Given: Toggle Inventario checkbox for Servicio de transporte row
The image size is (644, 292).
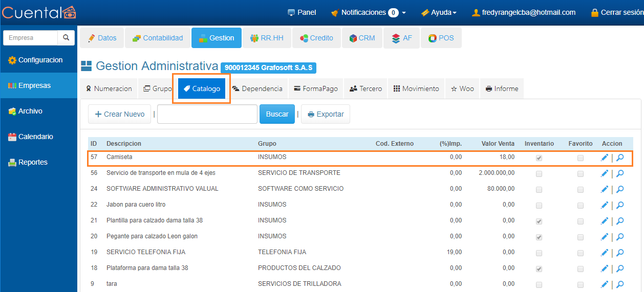Looking at the screenshot, I should point(539,174).
